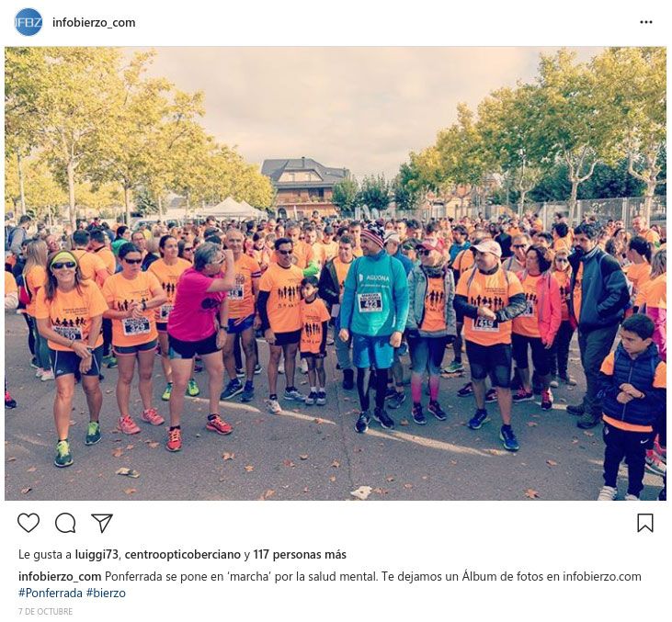672x622 pixels.
Task: Like the post with the heart icon
Action: (28, 523)
